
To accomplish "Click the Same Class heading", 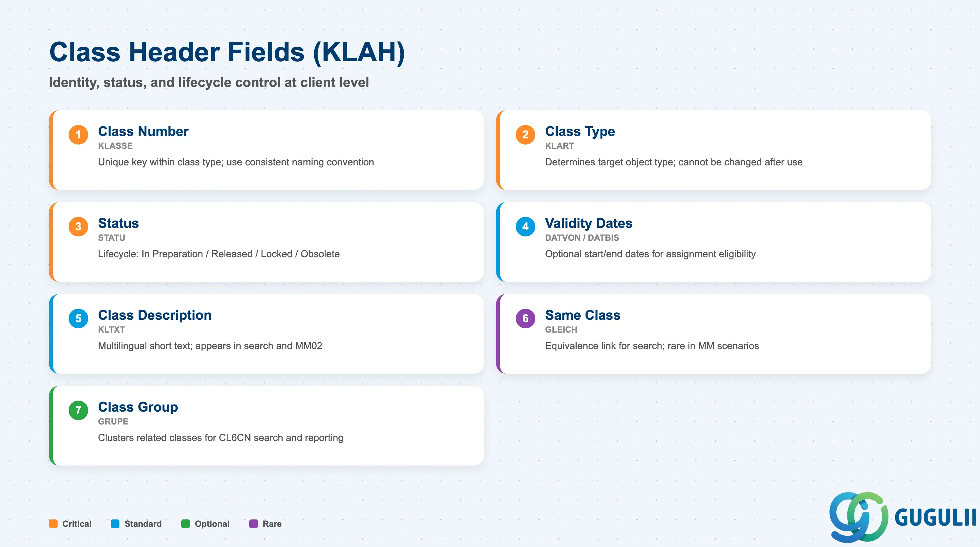I will click(x=582, y=315).
